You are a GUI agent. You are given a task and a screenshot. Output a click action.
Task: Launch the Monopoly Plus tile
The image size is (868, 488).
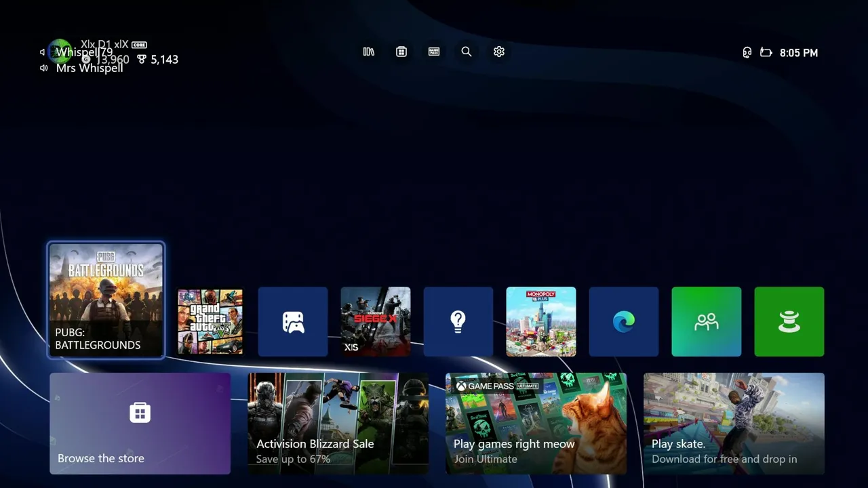point(541,321)
